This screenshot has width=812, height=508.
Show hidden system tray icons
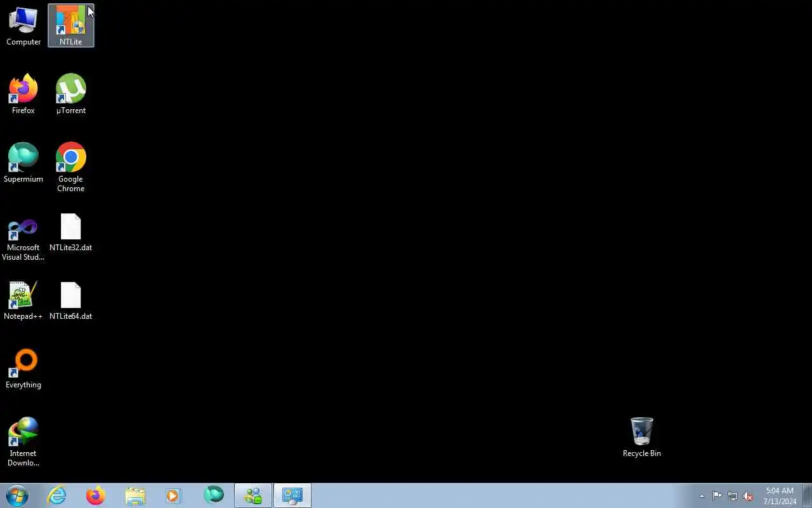pyautogui.click(x=702, y=496)
